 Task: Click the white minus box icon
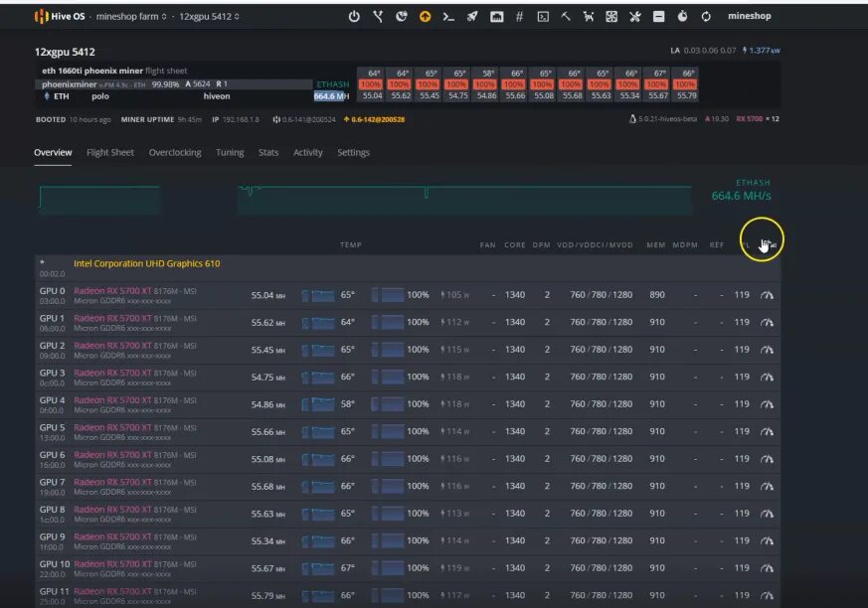[x=659, y=17]
